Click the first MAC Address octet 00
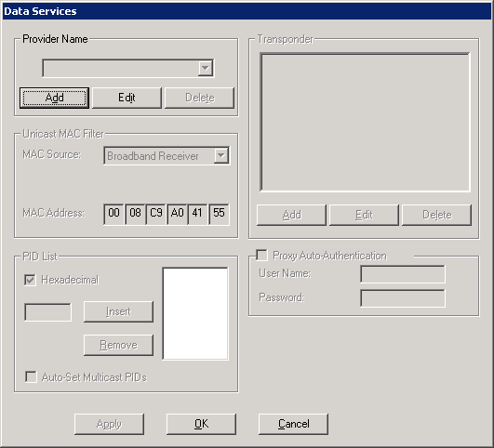 tap(113, 214)
